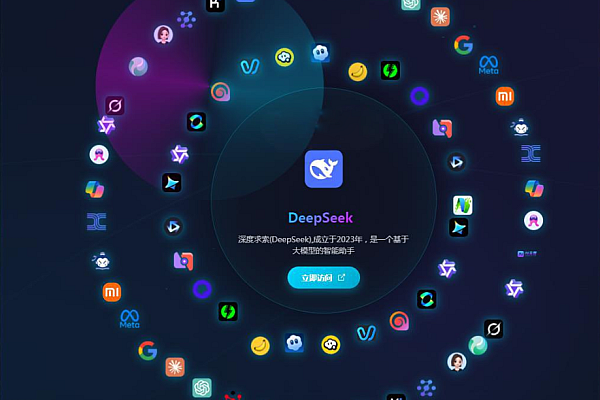Click the blue W-shaped icon in the teal highlight
Viewport: 600px width, 400px height.
pyautogui.click(x=250, y=67)
